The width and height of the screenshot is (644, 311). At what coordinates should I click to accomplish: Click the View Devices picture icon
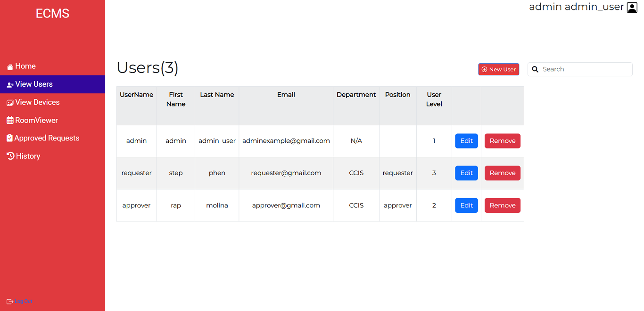click(x=10, y=103)
